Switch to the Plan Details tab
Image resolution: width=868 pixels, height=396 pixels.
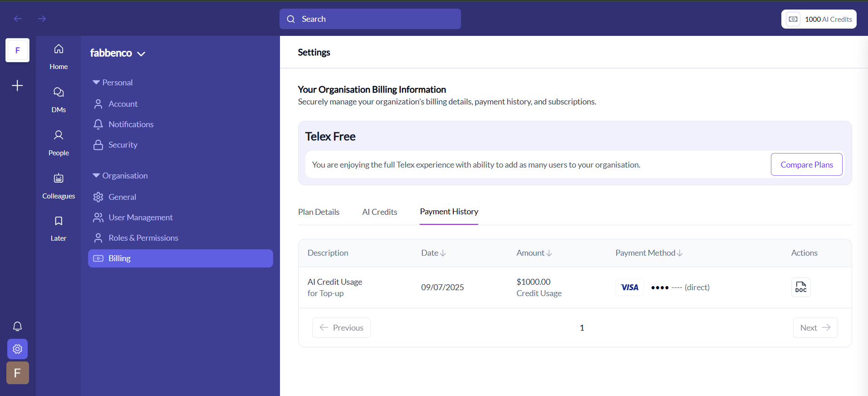pos(319,212)
